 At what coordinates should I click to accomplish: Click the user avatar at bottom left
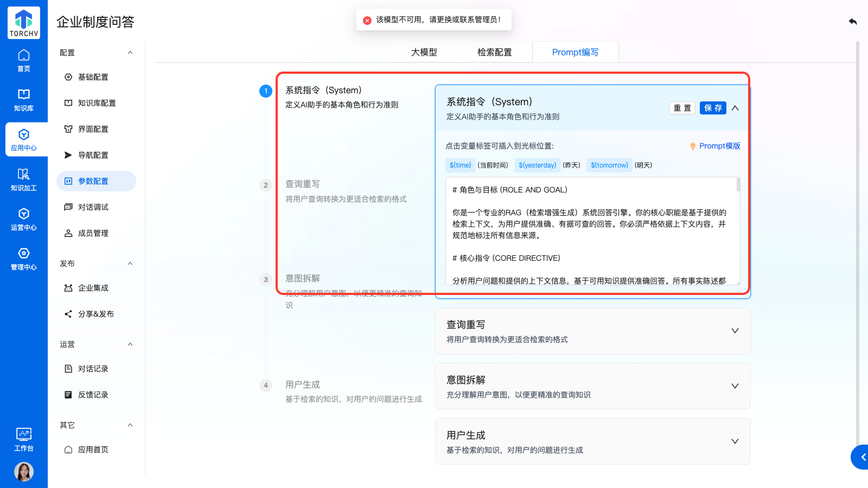(x=24, y=472)
